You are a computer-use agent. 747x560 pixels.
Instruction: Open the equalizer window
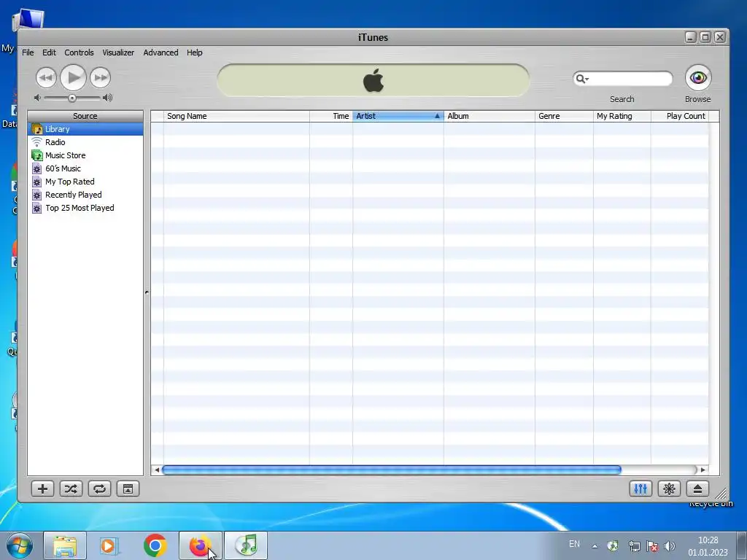click(640, 489)
